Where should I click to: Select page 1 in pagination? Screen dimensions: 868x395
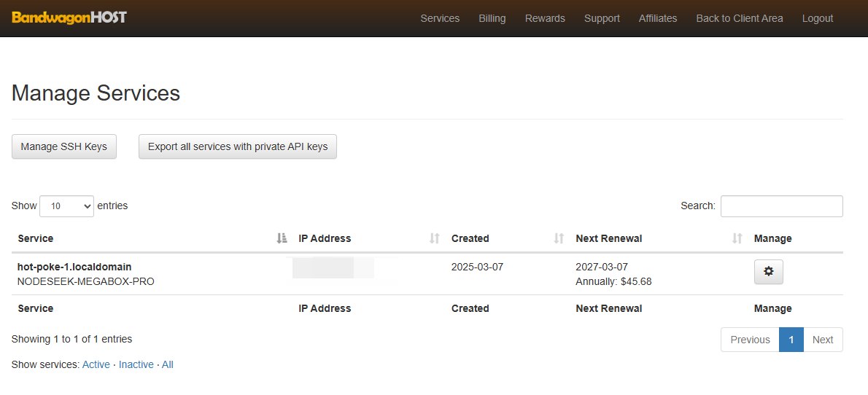(791, 340)
